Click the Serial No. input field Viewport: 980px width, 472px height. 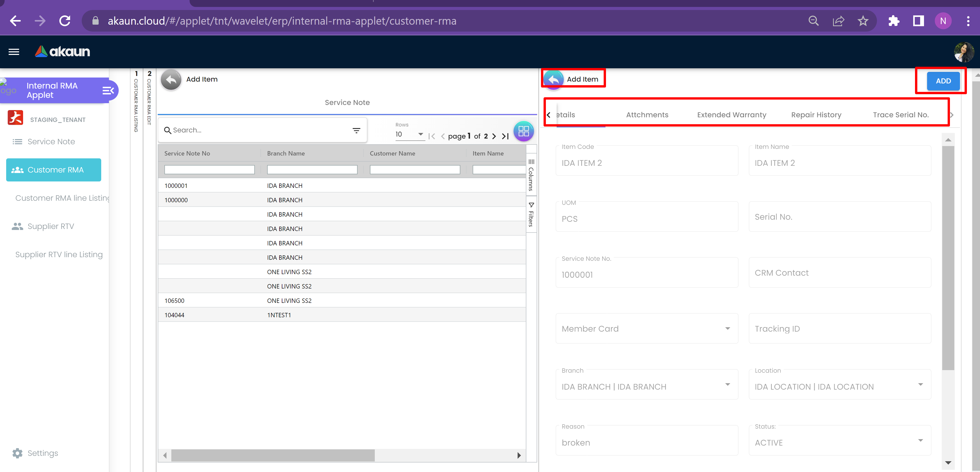click(x=839, y=217)
